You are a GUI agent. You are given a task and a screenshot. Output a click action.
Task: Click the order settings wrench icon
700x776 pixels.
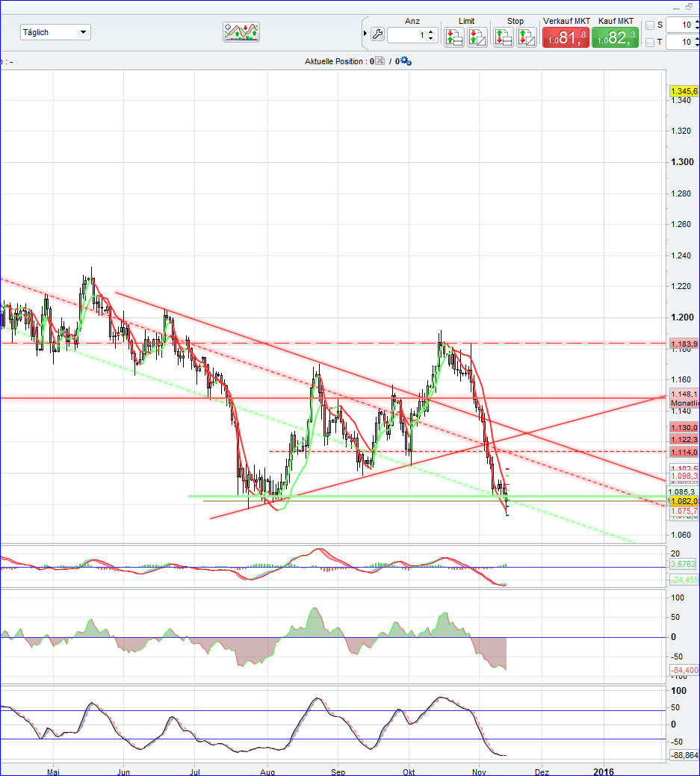click(x=379, y=34)
